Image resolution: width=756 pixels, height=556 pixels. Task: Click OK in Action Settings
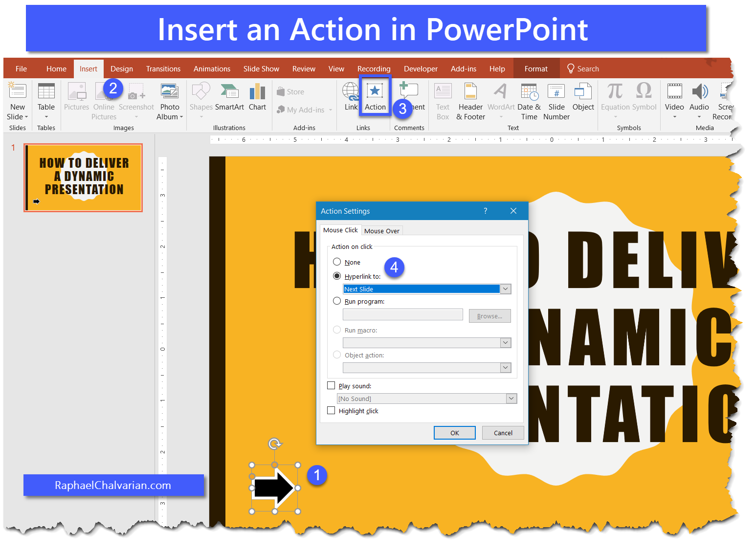455,433
